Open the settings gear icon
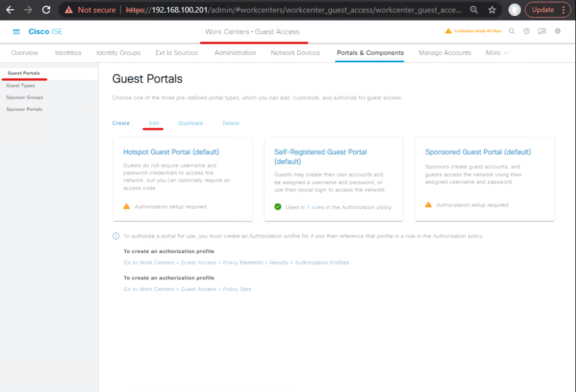This screenshot has width=576, height=392. [558, 31]
